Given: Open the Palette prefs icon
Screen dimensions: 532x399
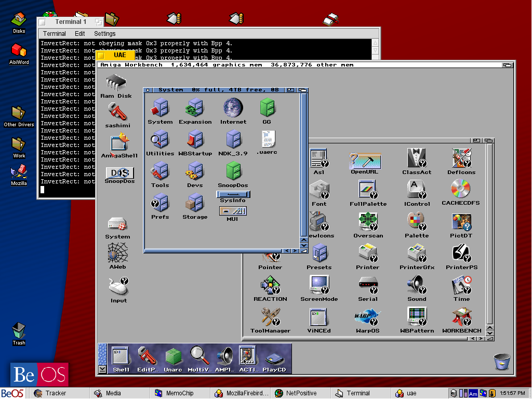Looking at the screenshot, I should [x=416, y=221].
